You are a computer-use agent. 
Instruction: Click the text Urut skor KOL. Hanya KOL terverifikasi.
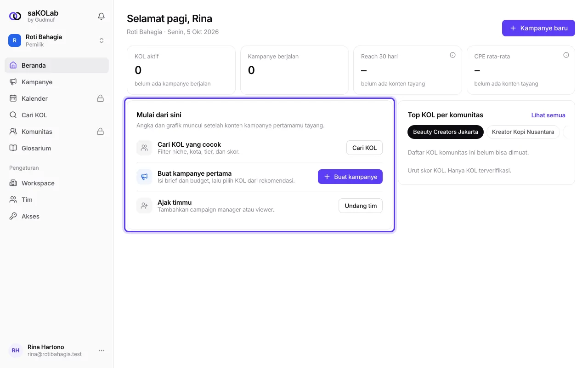point(459,170)
